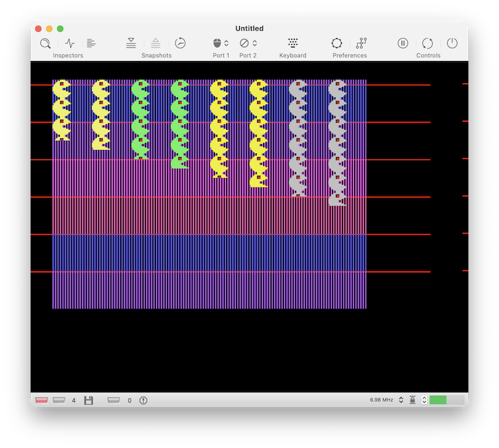Open the log console lines icon
Screen dimensions: 499x448
pos(91,44)
